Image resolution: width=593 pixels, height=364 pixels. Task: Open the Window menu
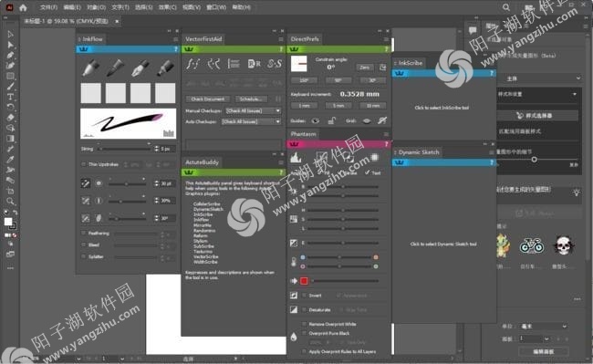(x=216, y=7)
